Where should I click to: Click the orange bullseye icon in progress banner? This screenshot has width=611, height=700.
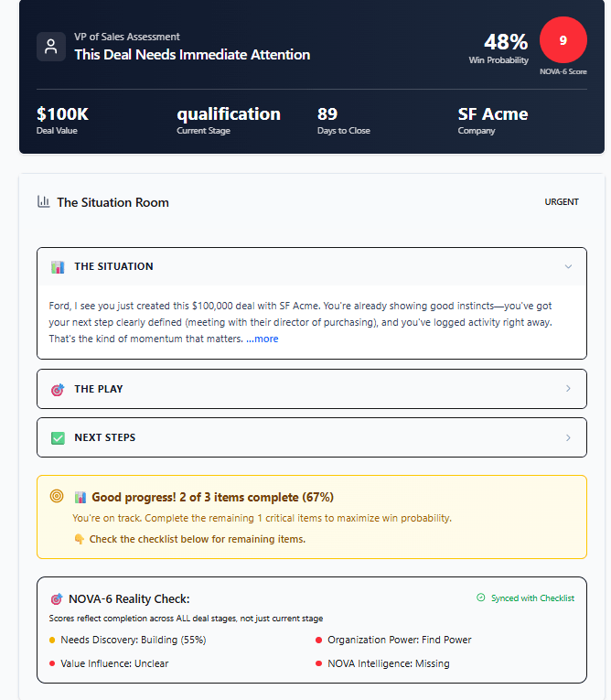click(x=57, y=496)
